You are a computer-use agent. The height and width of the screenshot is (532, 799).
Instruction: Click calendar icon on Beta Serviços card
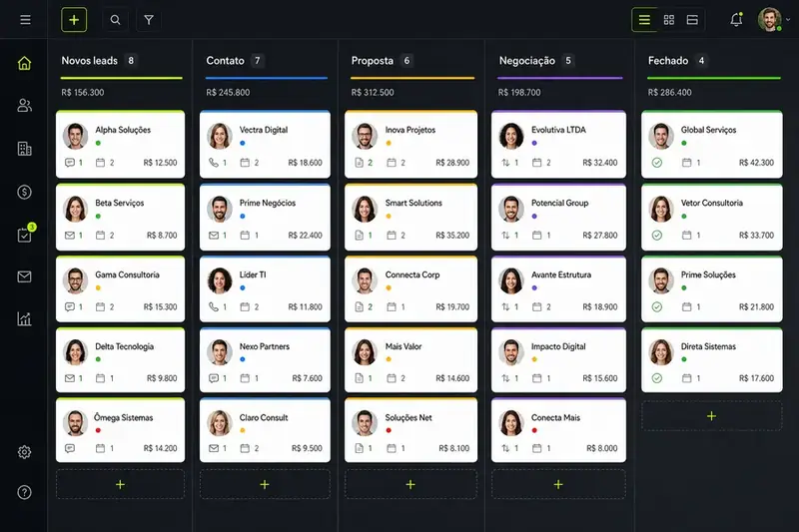point(101,236)
